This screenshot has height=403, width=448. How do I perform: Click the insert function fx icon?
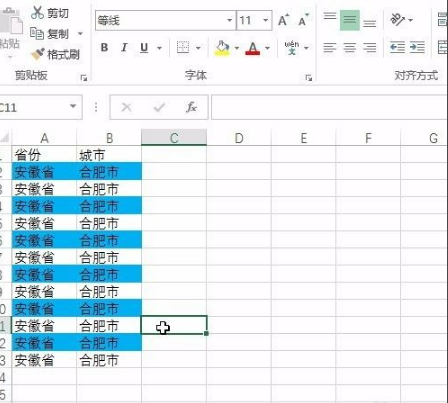click(191, 107)
